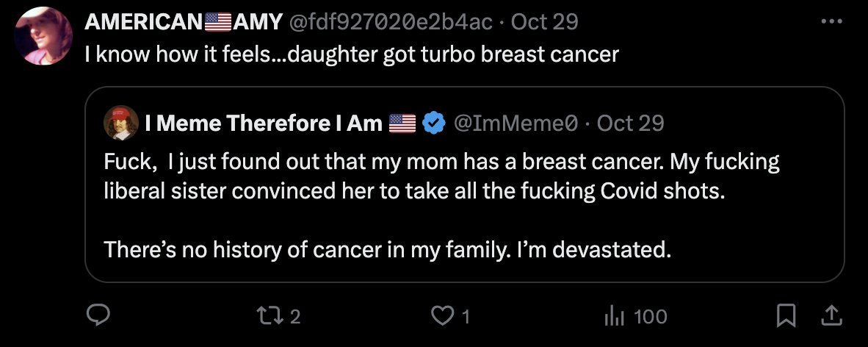Open view analytics bar chart icon
Viewport: 868px width, 347px height.
(613, 316)
